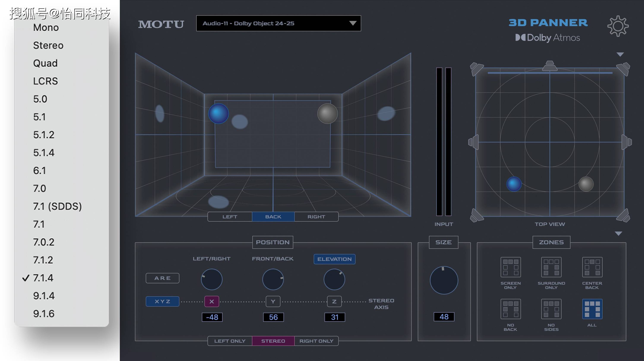
Task: Collapse the view section using the upper triangle
Action: pos(620,54)
